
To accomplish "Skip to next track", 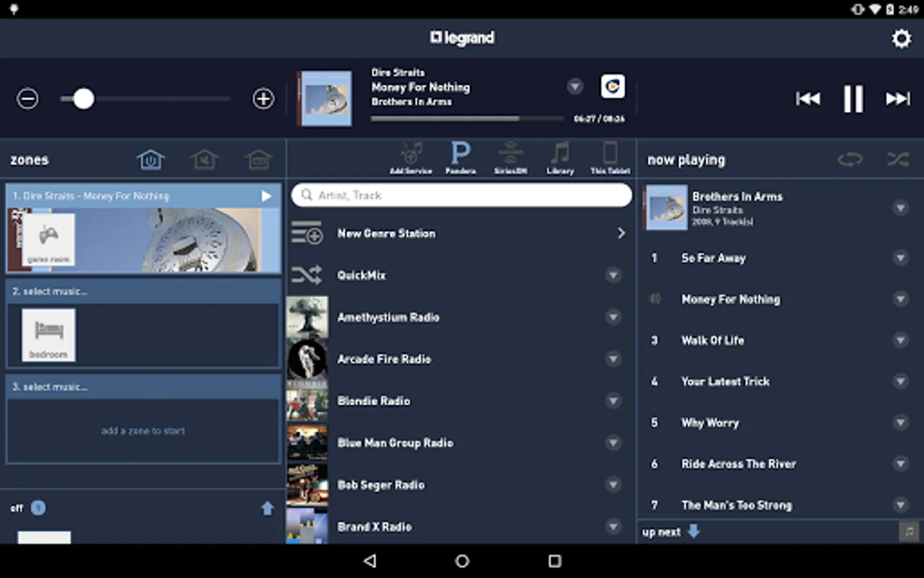I will coord(898,98).
